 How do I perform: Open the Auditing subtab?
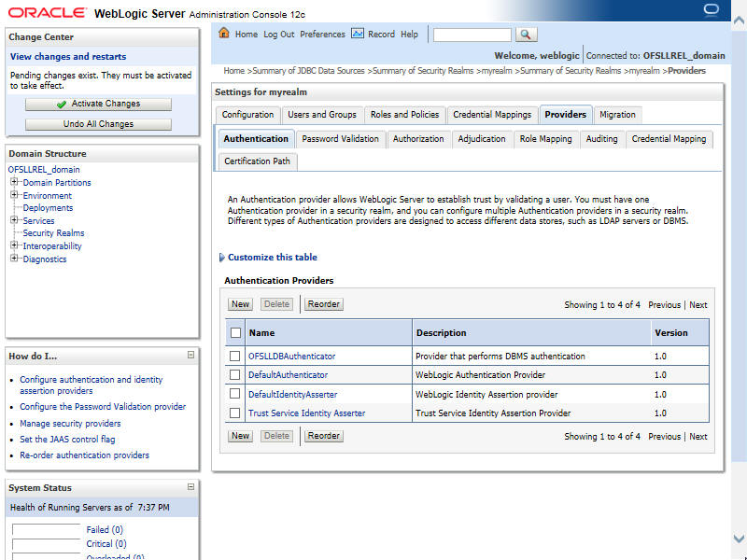tap(601, 139)
